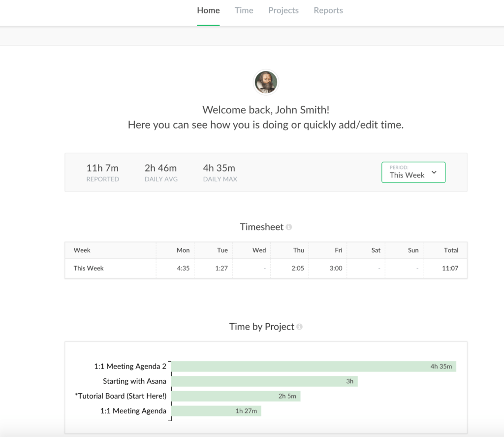Click the Starting with Asana project bar
The height and width of the screenshot is (437, 504).
tap(266, 381)
